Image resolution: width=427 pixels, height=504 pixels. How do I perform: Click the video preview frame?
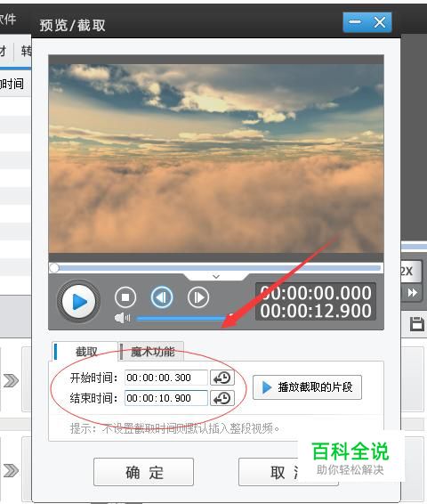[216, 159]
